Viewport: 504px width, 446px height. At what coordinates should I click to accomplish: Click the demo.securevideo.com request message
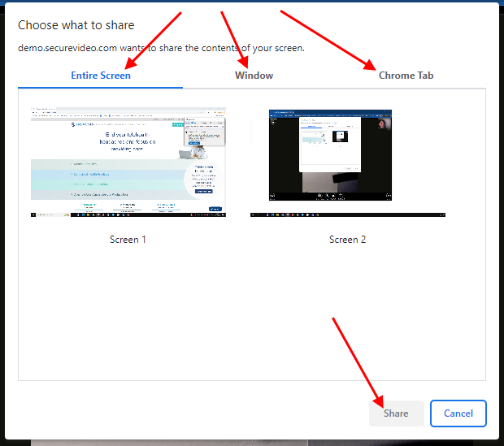(x=161, y=48)
